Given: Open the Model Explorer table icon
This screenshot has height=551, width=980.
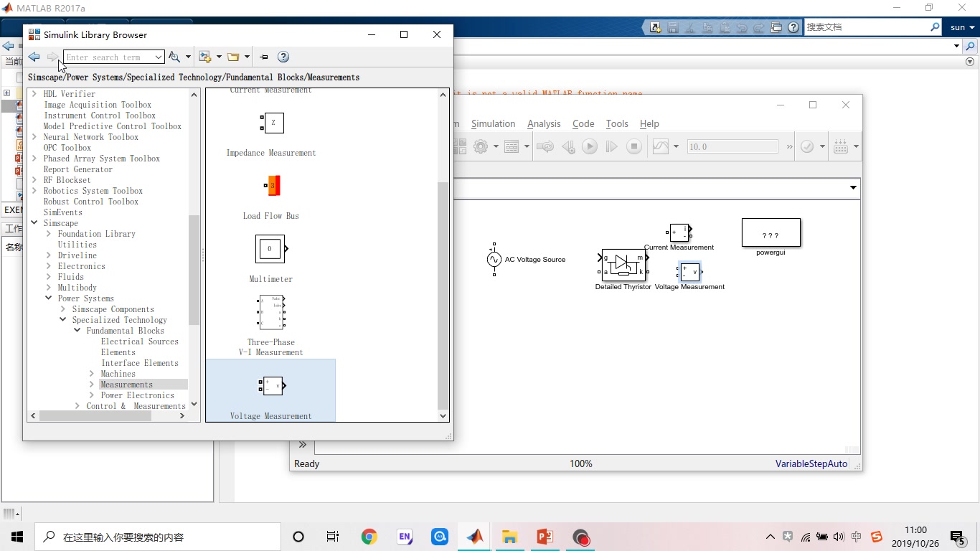Looking at the screenshot, I should tap(512, 146).
